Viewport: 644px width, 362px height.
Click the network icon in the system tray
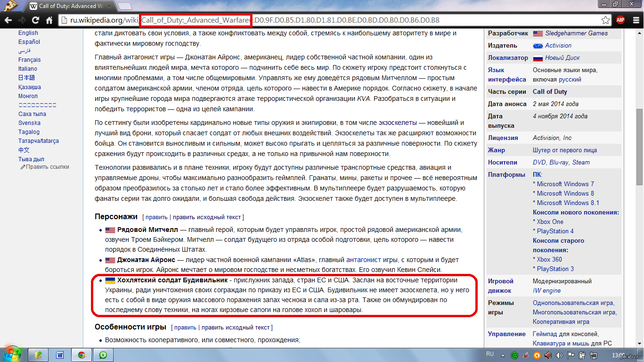pos(594,355)
